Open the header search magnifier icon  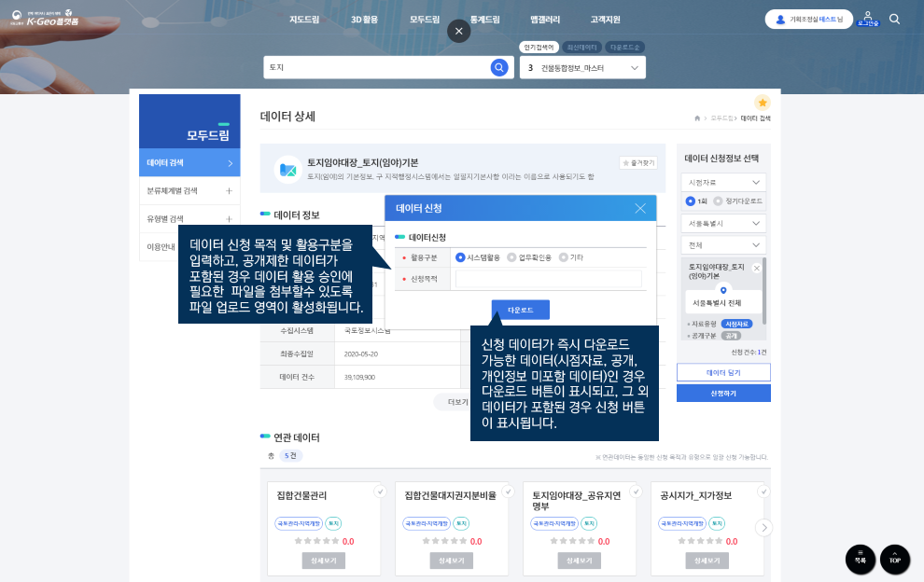894,19
